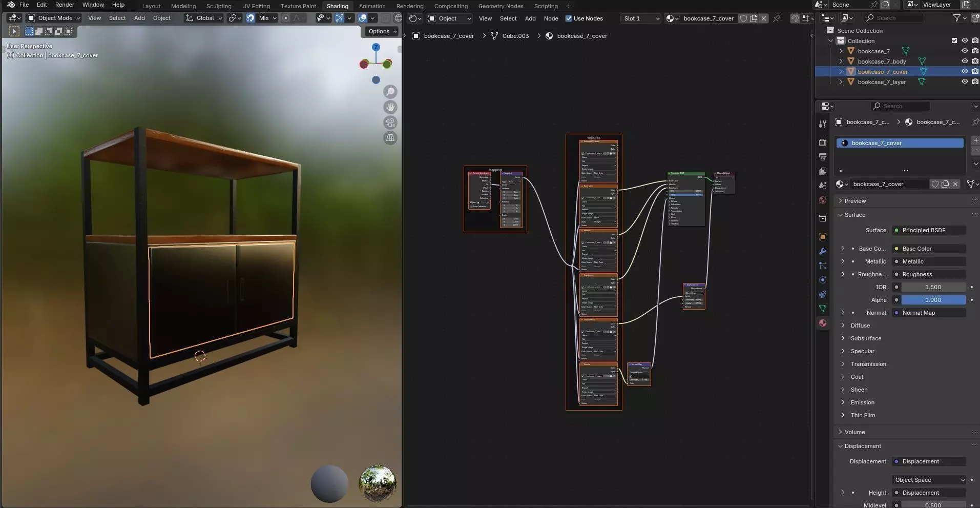Collapse the Surface panel
The image size is (980, 508).
tap(854, 215)
